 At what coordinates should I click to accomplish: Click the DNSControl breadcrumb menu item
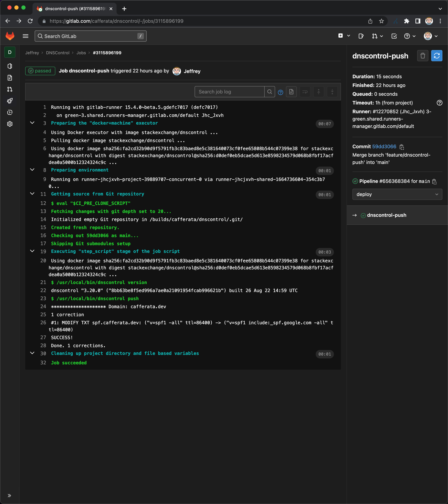pos(58,53)
